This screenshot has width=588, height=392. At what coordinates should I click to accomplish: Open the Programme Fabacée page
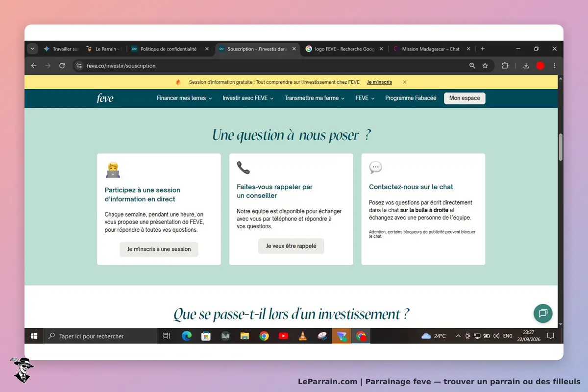(411, 98)
